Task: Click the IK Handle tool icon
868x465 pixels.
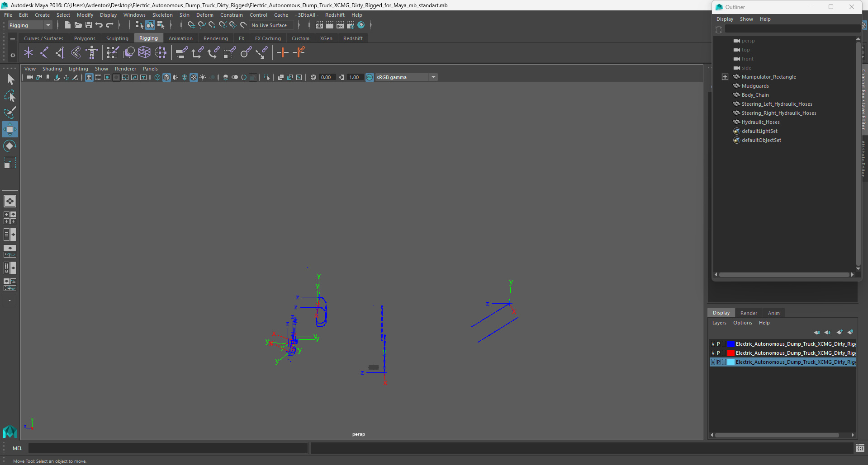Action: [60, 53]
